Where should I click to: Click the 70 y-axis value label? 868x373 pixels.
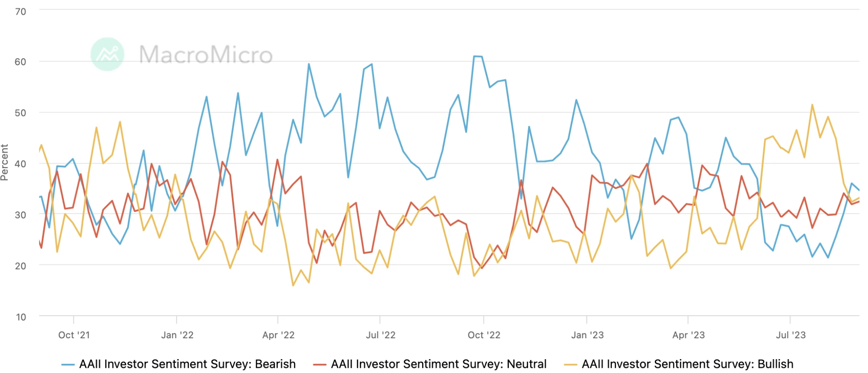coord(20,12)
